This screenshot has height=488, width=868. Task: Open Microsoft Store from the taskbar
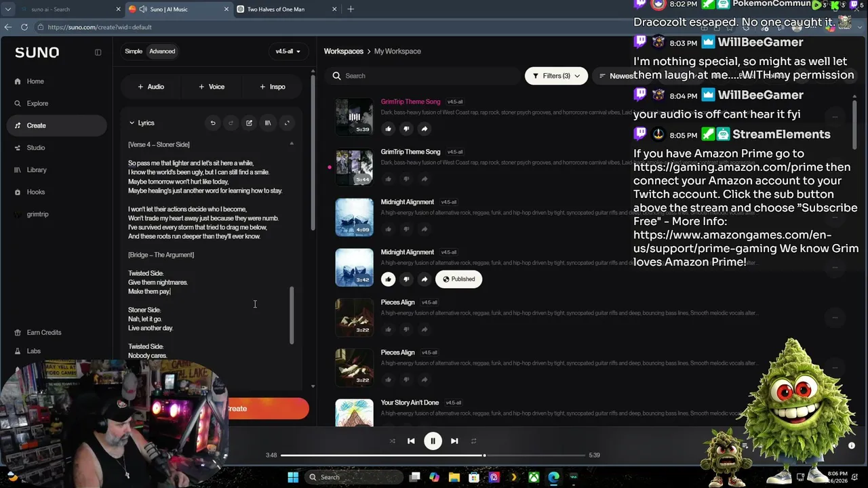click(x=474, y=477)
